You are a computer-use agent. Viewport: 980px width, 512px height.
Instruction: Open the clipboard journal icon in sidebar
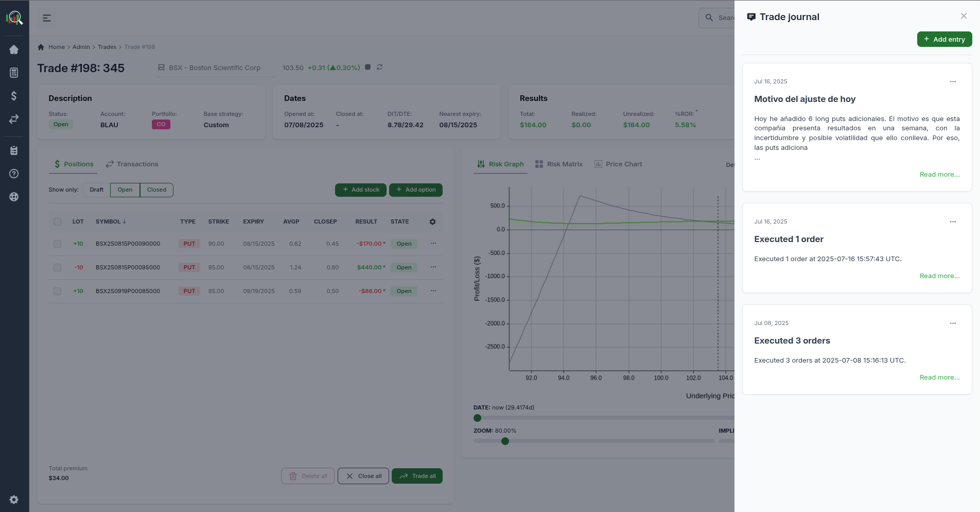(x=14, y=150)
